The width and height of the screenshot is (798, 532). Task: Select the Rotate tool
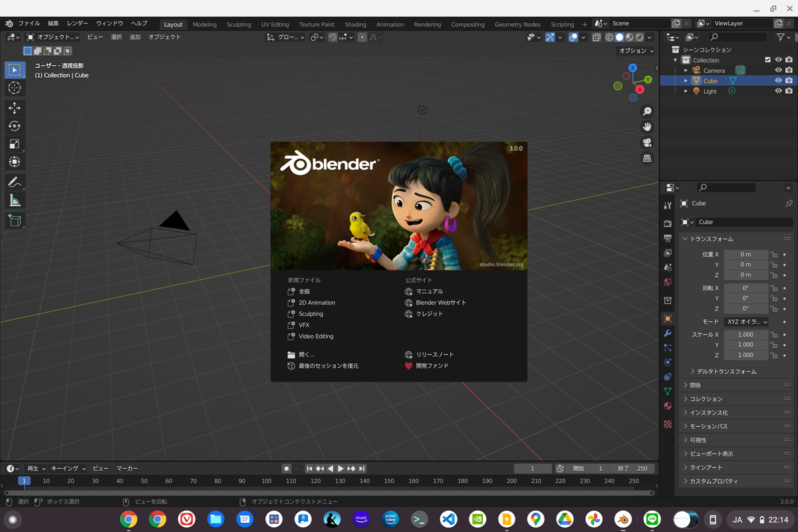pyautogui.click(x=15, y=126)
